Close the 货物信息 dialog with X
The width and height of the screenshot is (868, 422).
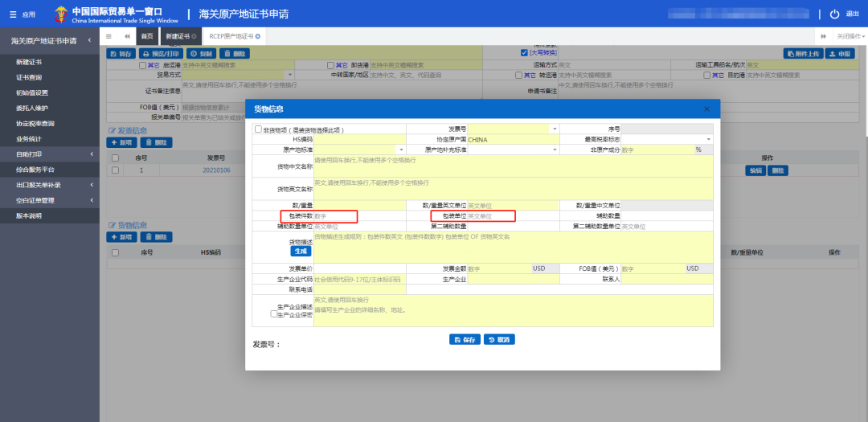[706, 109]
